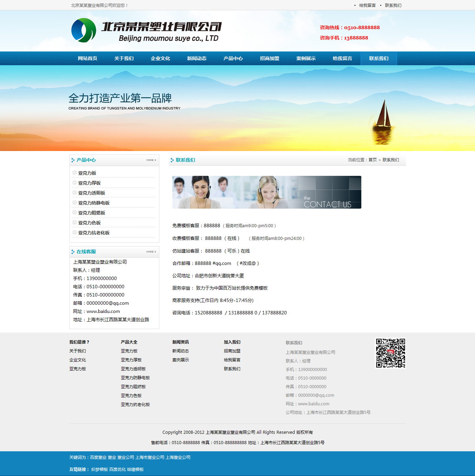The image size is (475, 476).
Task: Click the blue dots icon beside 产品中心 heading
Action: (73, 160)
